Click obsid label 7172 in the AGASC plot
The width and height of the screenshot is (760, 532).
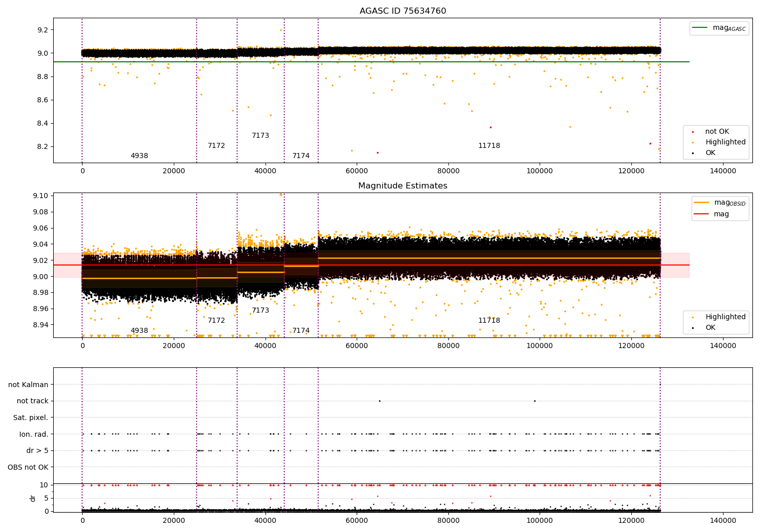point(216,146)
